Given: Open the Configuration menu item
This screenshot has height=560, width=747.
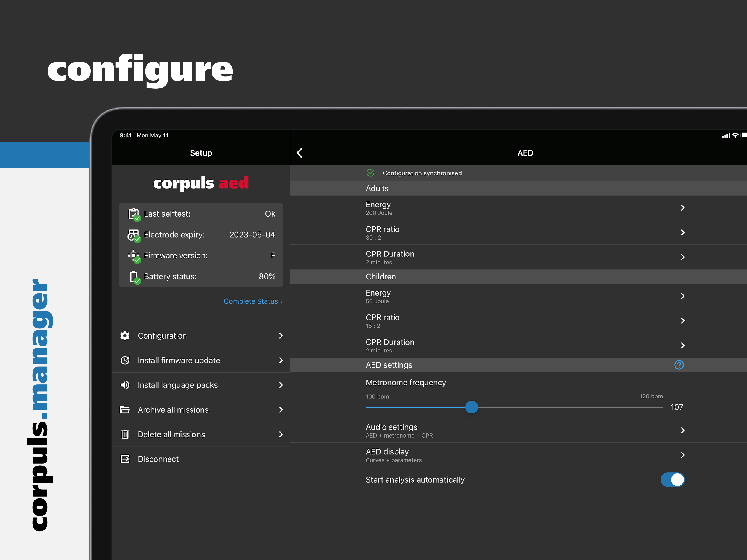Looking at the screenshot, I should [201, 336].
